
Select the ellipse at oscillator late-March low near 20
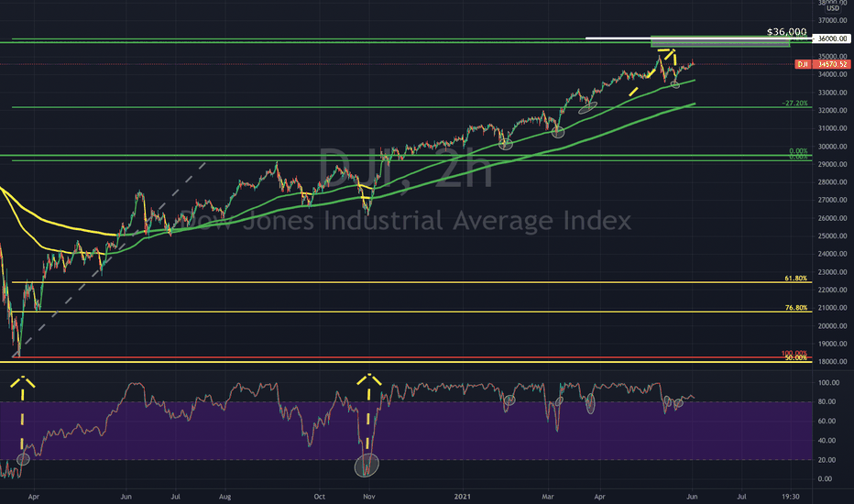(23, 459)
